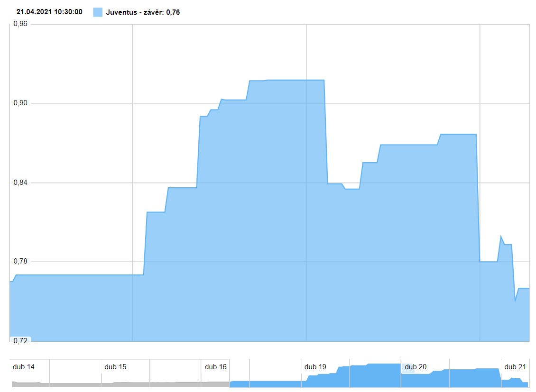Select dub 15 in the range navigator
The width and height of the screenshot is (536, 392).
115,367
